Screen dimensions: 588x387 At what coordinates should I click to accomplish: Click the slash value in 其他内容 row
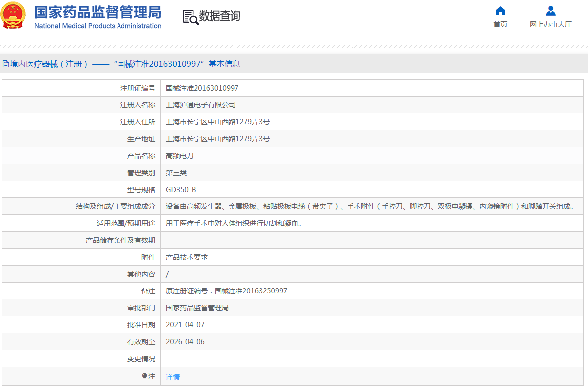(x=167, y=274)
